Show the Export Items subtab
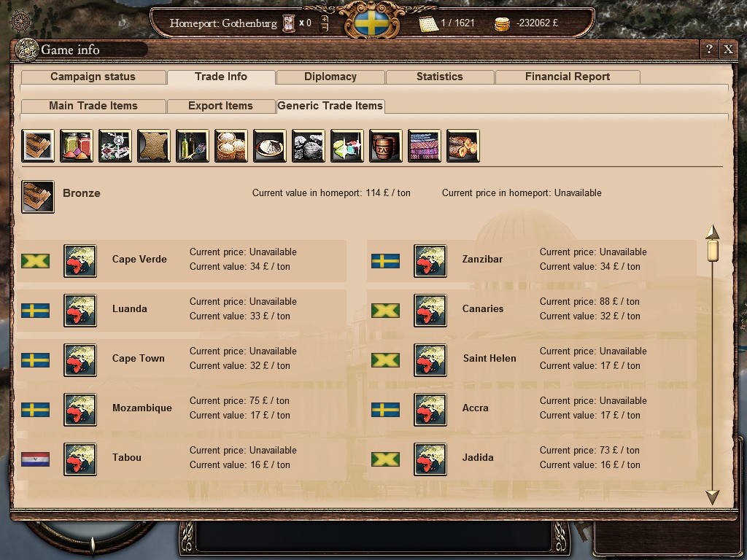747x560 pixels. (x=220, y=106)
